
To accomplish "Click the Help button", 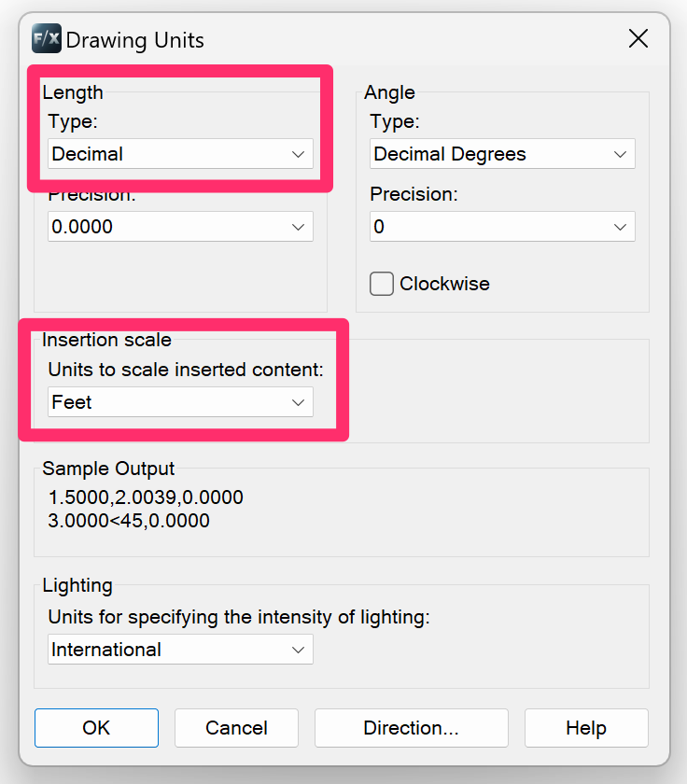I will click(586, 728).
